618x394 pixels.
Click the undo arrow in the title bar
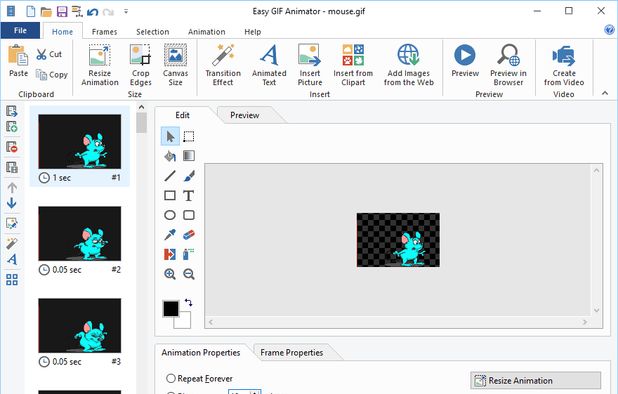pyautogui.click(x=93, y=12)
